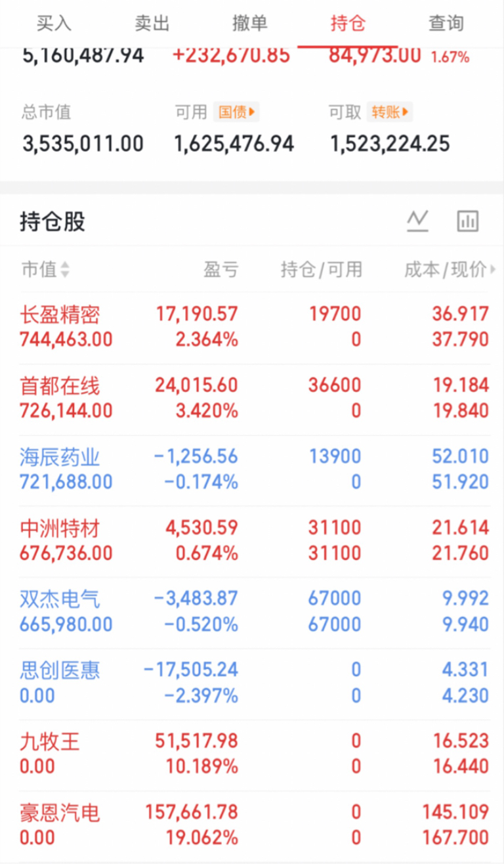Open the bar chart analysis icon
The width and height of the screenshot is (504, 864).
(x=468, y=221)
